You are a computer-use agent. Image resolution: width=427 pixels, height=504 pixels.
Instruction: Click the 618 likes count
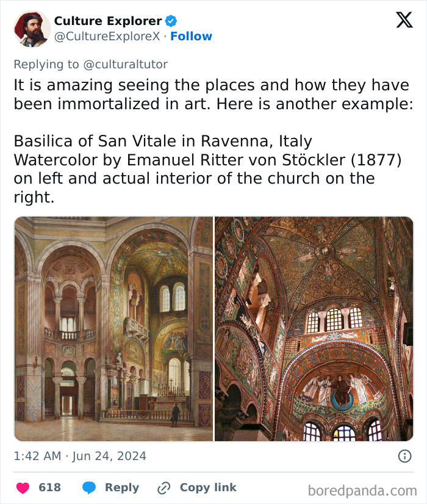[x=49, y=488]
